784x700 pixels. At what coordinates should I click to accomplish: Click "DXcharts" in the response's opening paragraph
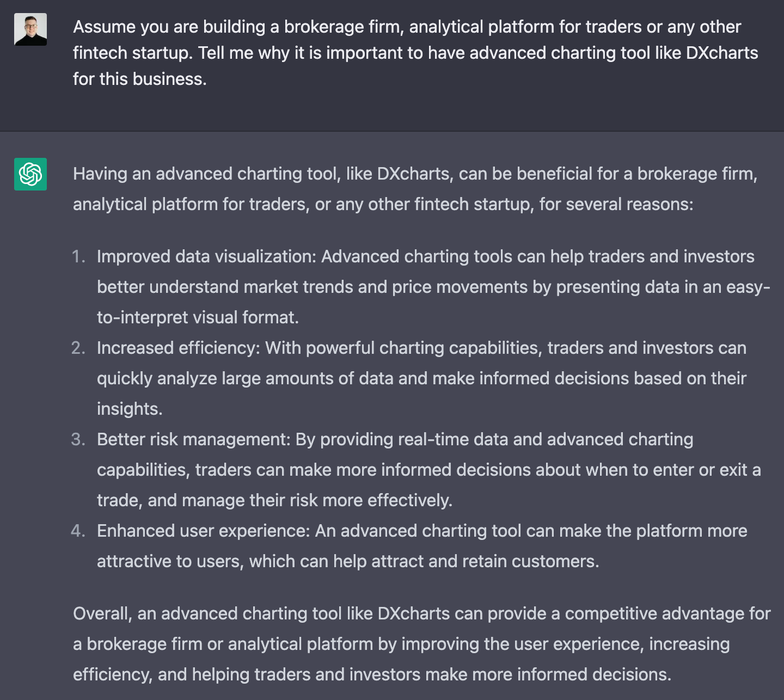click(x=413, y=174)
